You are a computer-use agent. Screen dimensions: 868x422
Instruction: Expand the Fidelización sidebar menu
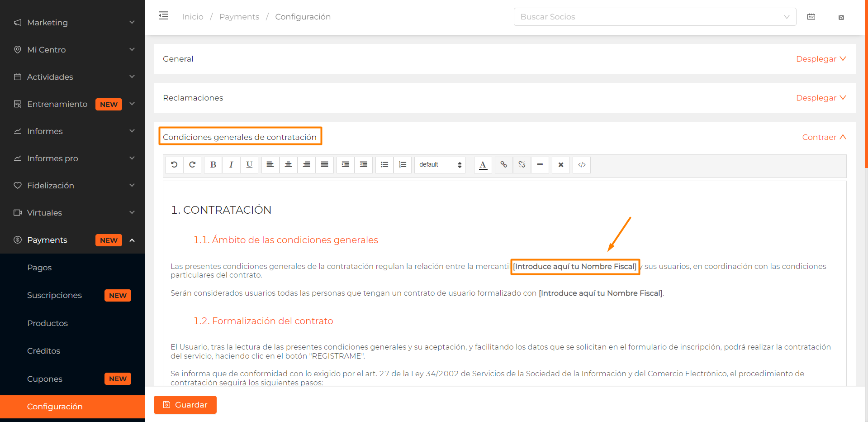click(x=72, y=185)
